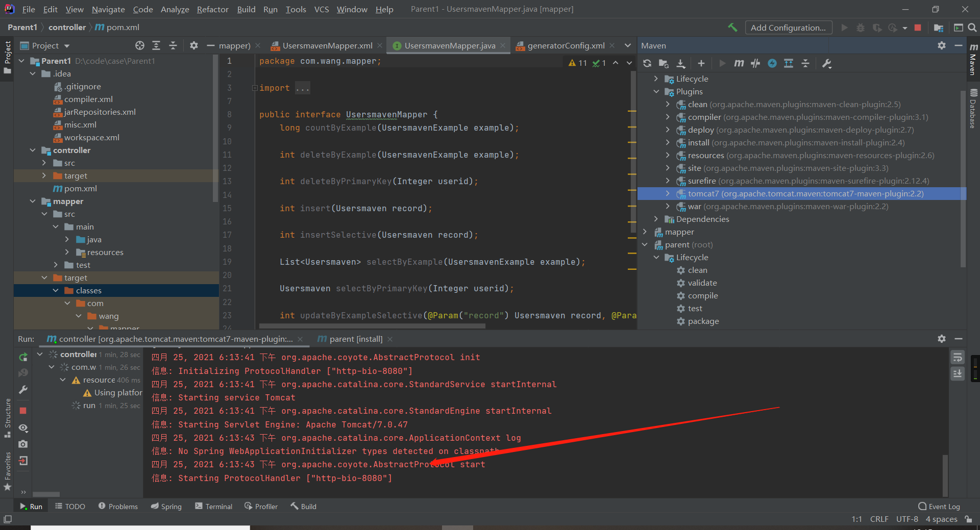This screenshot has width=980, height=530.
Task: Toggle the Database side tool window
Action: pos(973,108)
